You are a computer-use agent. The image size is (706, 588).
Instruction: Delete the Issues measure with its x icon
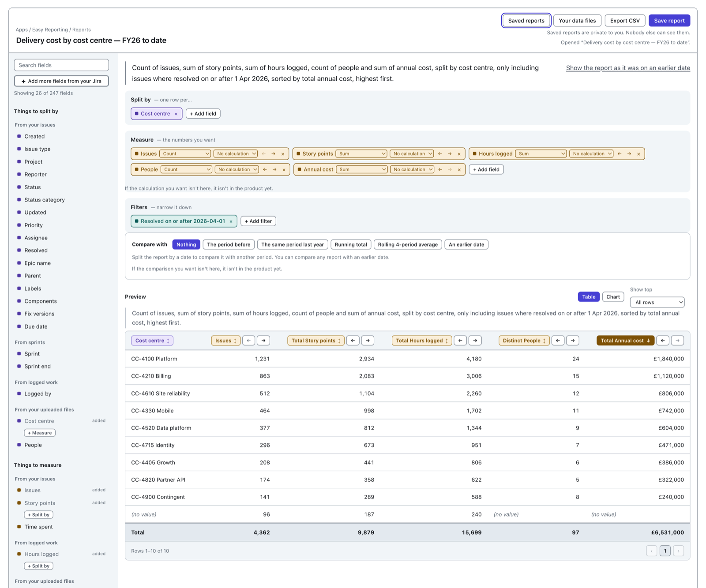[283, 154]
